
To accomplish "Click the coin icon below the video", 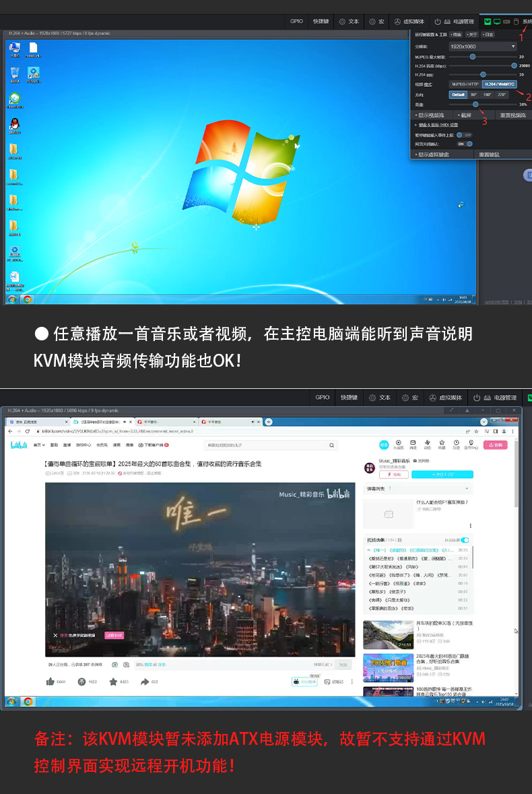I will [x=81, y=681].
